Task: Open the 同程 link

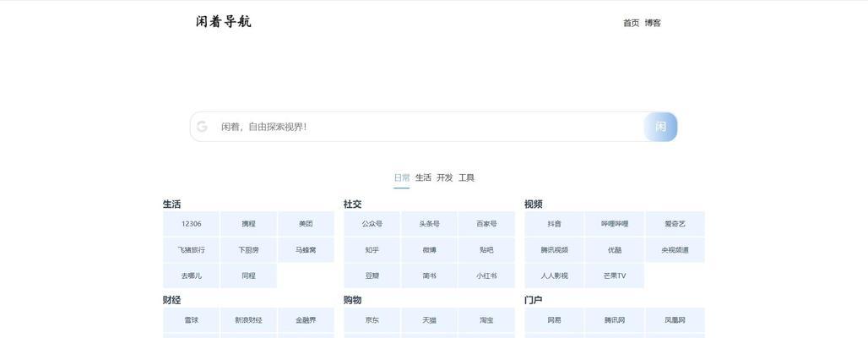Action: point(248,275)
